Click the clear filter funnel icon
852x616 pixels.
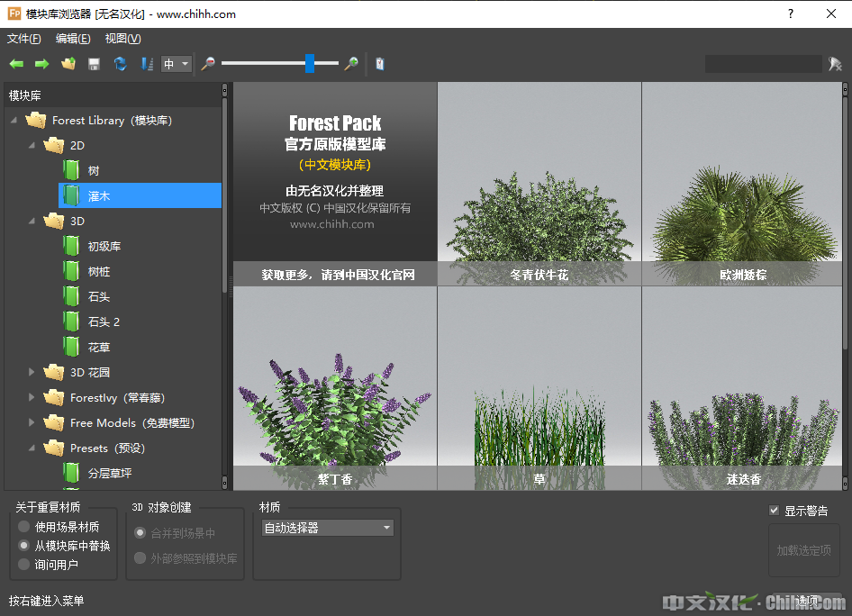835,64
